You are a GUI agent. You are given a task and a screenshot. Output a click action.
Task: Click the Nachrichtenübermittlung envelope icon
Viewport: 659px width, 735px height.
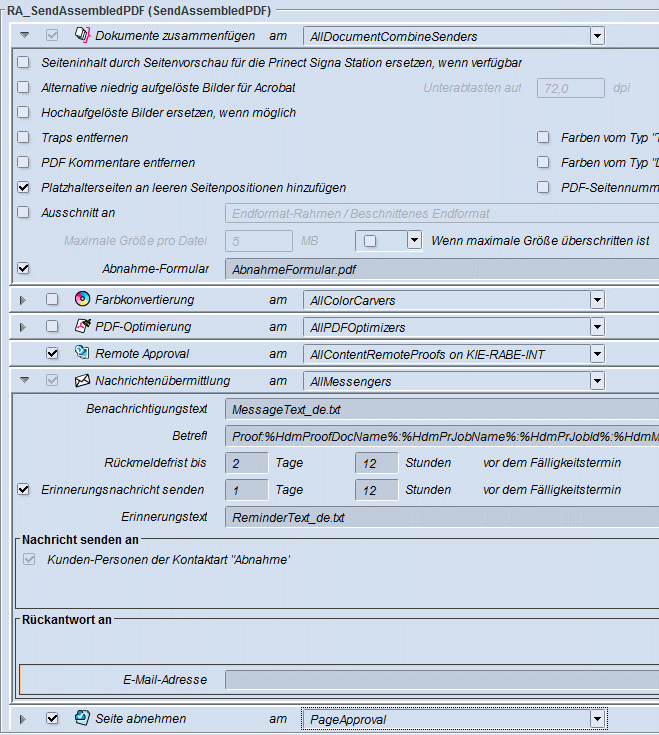(x=82, y=381)
